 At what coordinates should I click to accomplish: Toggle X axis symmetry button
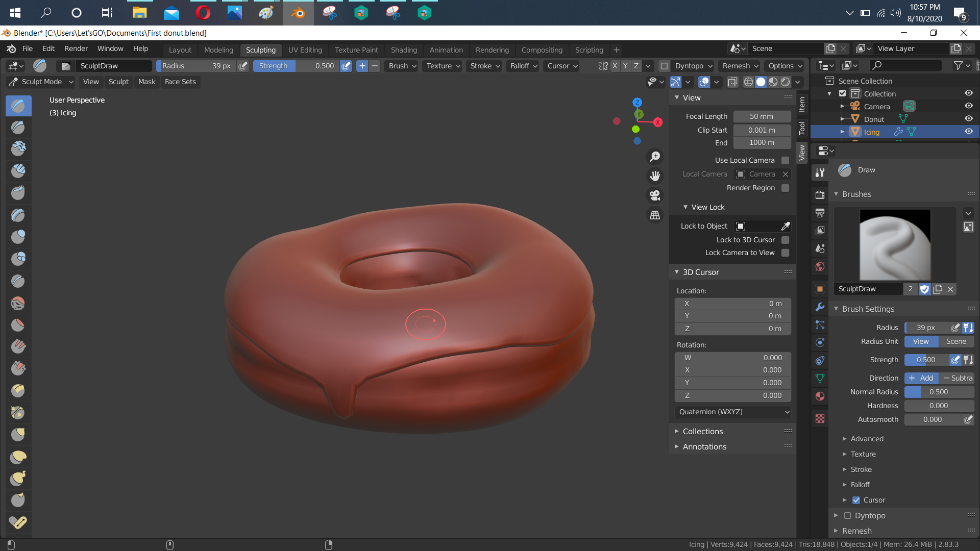coord(615,66)
